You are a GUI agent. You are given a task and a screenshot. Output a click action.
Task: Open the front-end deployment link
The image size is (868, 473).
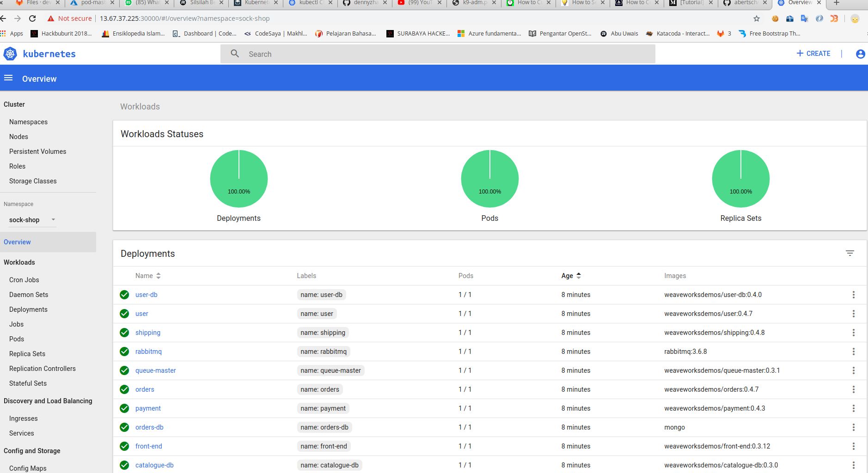point(149,446)
